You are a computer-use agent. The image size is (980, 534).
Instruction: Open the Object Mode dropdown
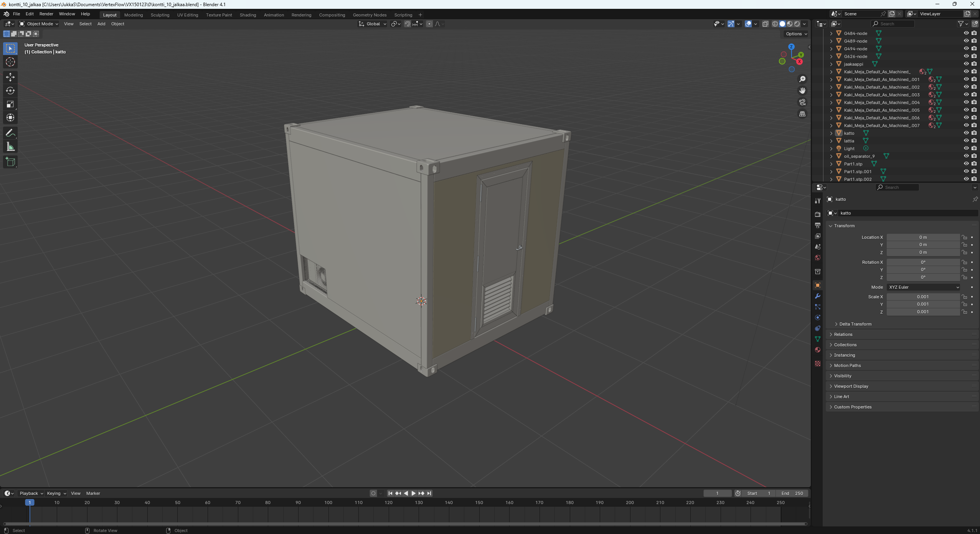point(39,24)
